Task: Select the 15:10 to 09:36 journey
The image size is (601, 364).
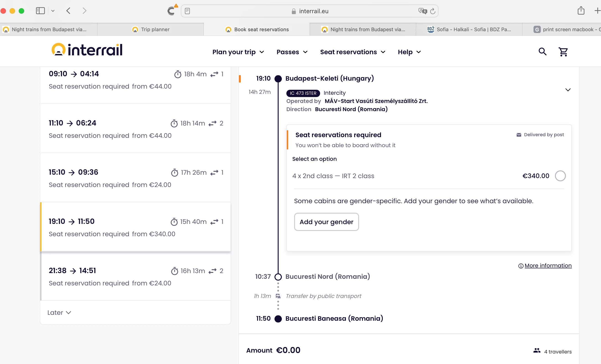Action: point(136,178)
